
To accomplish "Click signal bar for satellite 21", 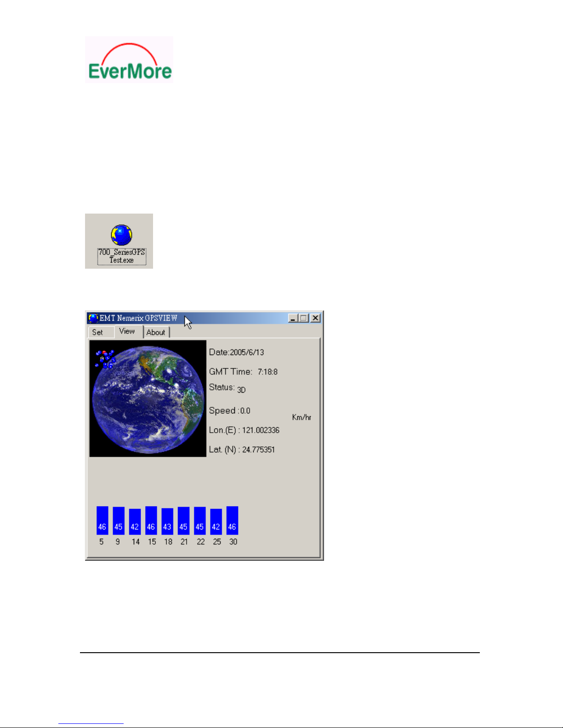I will (183, 521).
